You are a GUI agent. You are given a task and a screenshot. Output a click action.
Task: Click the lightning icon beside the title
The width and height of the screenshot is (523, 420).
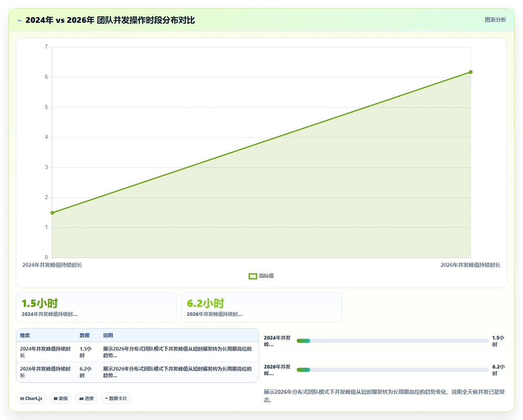coord(19,20)
